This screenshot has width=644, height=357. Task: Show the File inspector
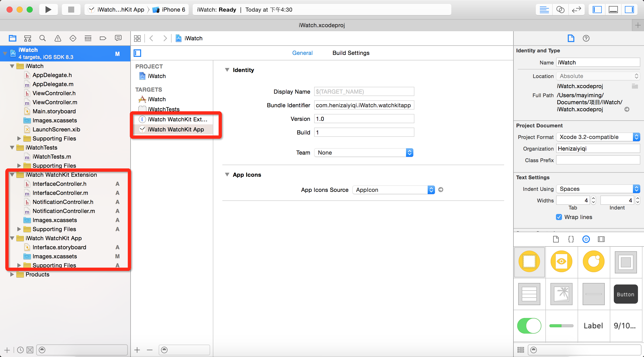(x=571, y=38)
